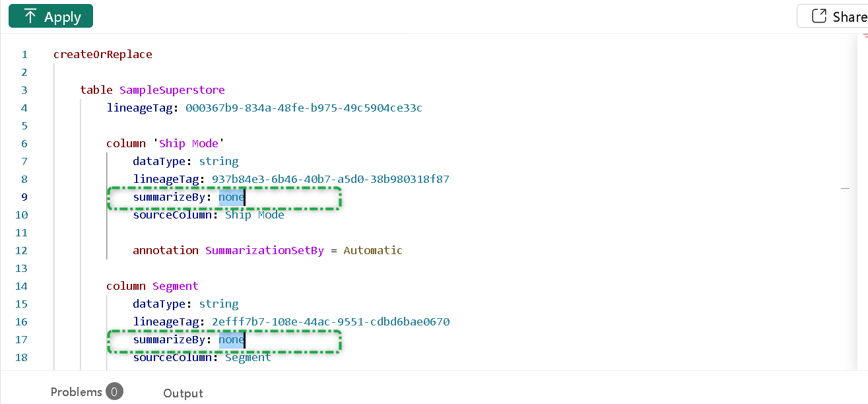Click the Ship Mode sourceColumn value on line 10
868x404 pixels.
click(254, 215)
